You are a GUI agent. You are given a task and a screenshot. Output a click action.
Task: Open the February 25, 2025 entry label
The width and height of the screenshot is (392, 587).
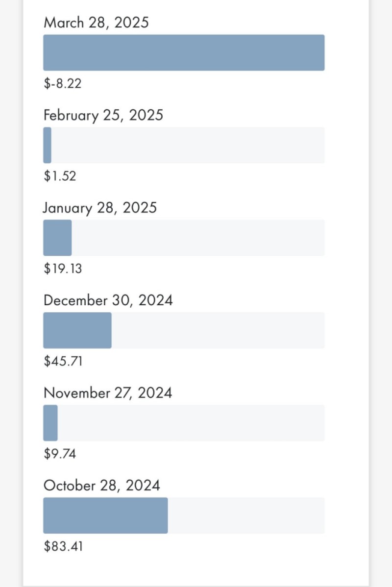[x=103, y=115]
